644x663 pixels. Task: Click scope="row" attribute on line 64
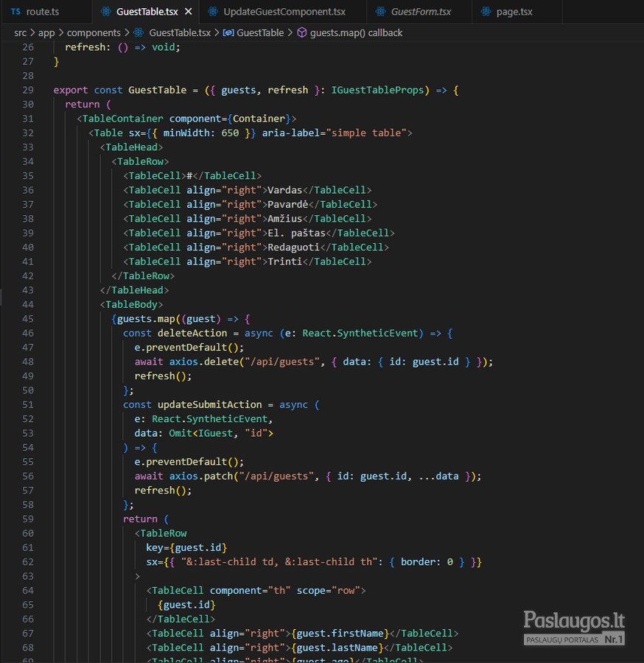[x=328, y=591]
